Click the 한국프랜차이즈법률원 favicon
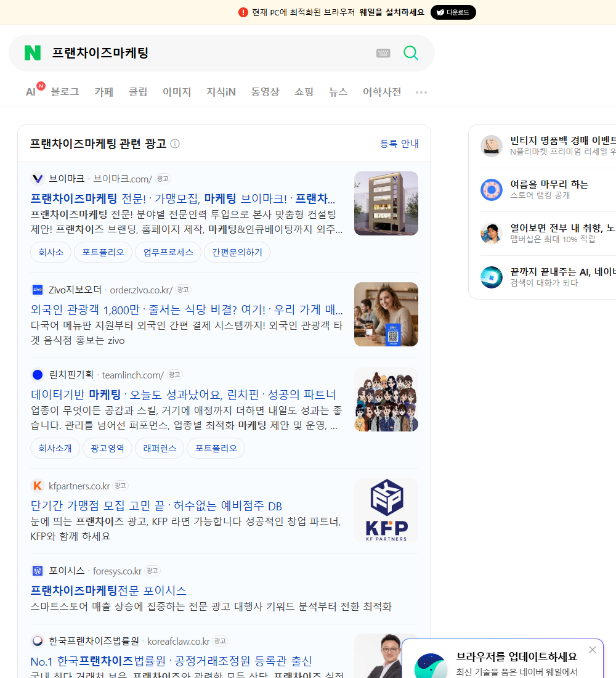 pos(38,641)
